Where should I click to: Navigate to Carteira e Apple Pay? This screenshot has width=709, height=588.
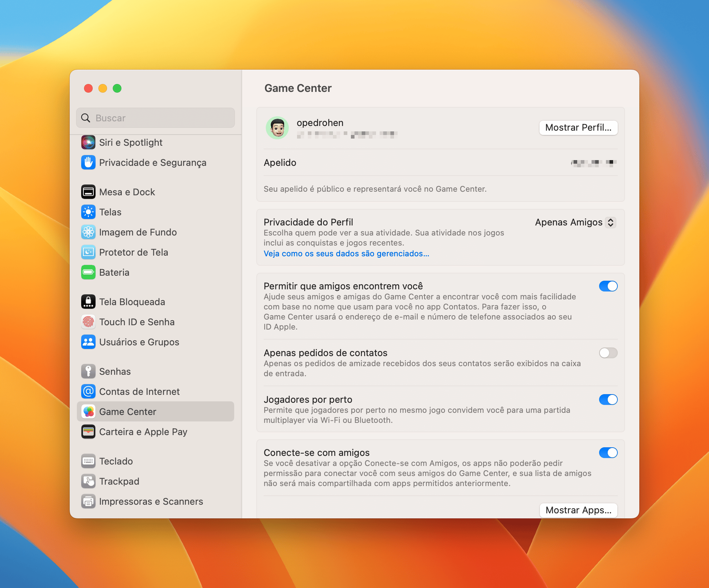tap(144, 431)
